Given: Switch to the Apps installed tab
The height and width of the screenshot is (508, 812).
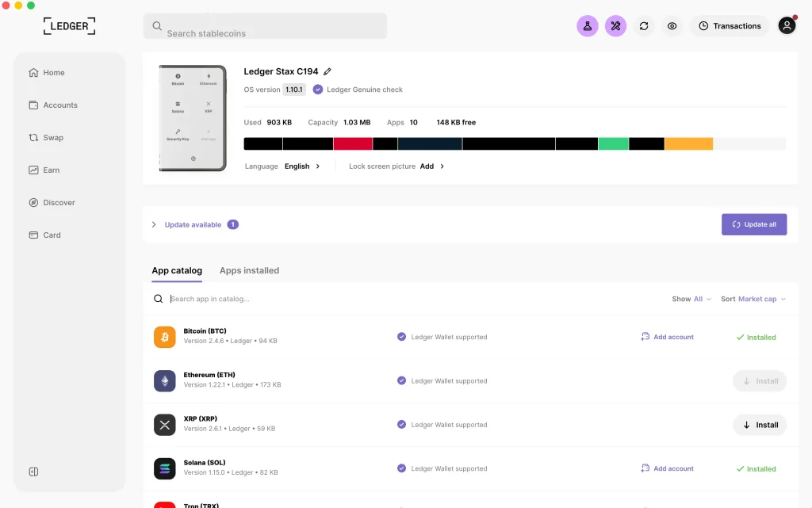Looking at the screenshot, I should (249, 270).
